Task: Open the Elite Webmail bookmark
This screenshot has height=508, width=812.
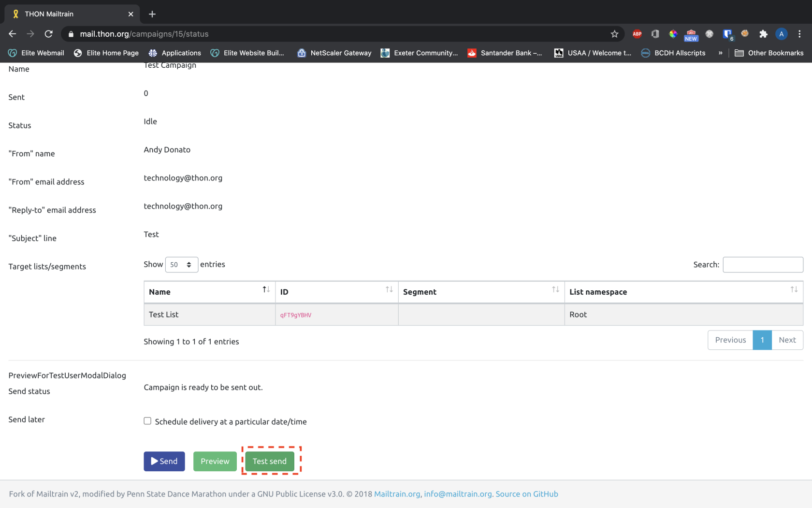Action: [x=36, y=53]
